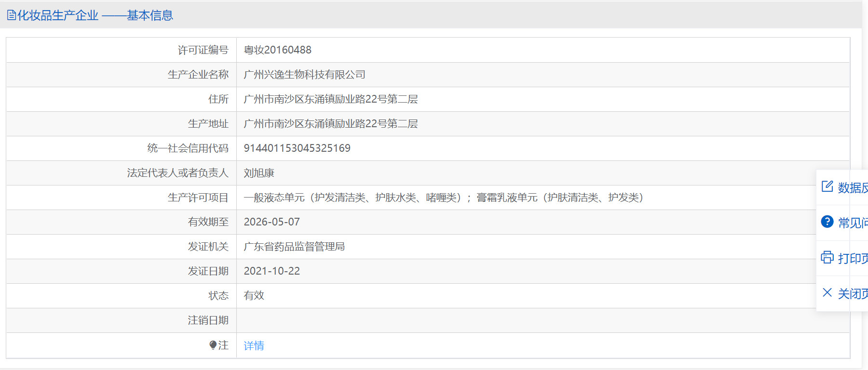The image size is (868, 370).
Task: Select issuing authority 广东省药品监督管理局
Action: point(294,247)
